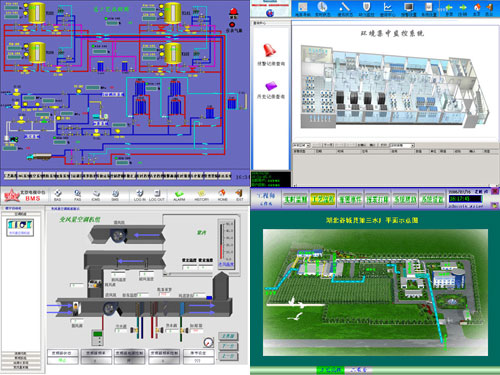Click the LOG OUT icon

click(x=157, y=194)
